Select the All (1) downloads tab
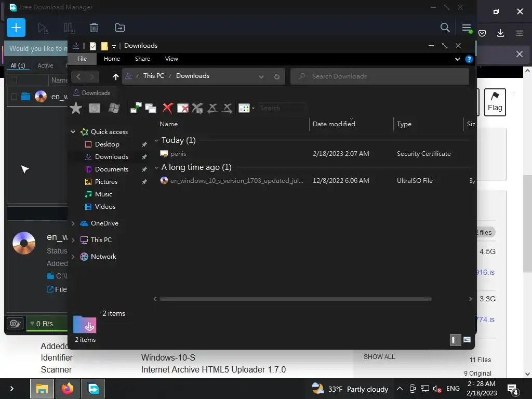The image size is (532, 399). tap(18, 65)
